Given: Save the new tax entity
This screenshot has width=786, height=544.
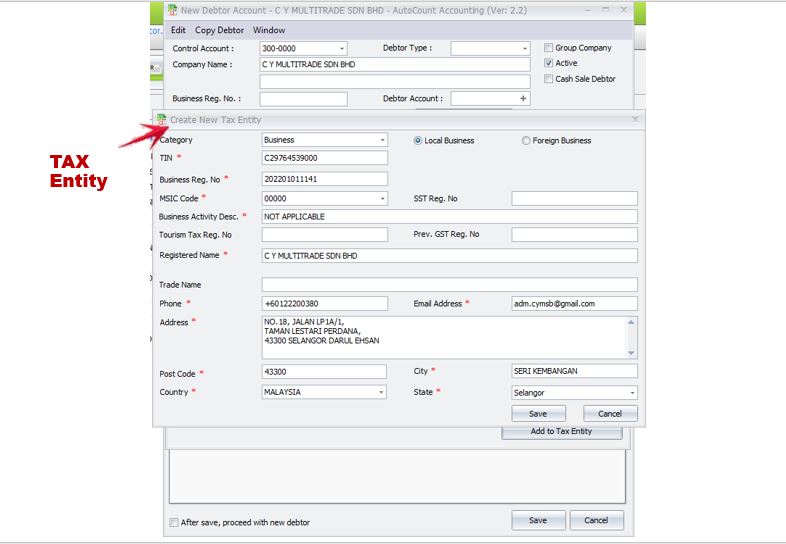Looking at the screenshot, I should 538,414.
